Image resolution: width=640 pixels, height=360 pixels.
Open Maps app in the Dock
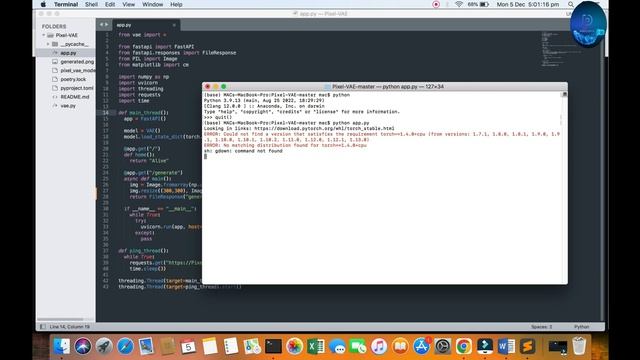point(252,347)
